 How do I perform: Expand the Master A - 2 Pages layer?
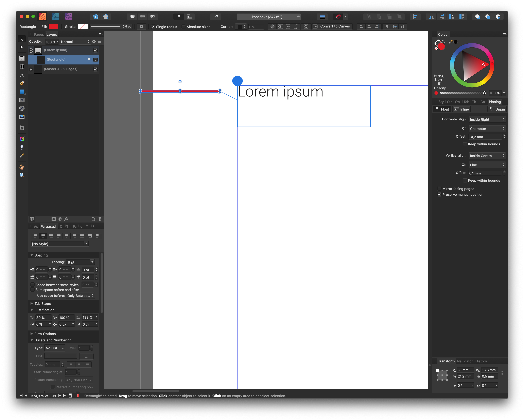click(31, 69)
